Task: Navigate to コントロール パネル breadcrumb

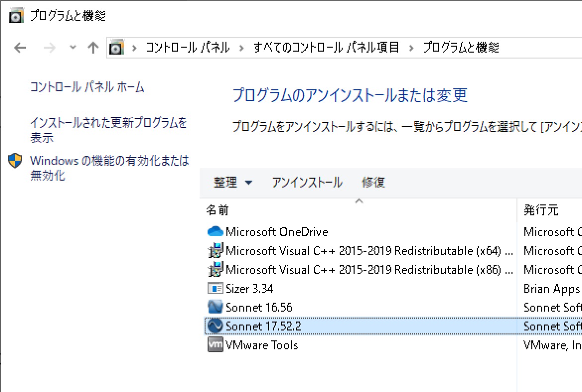Action: [188, 48]
